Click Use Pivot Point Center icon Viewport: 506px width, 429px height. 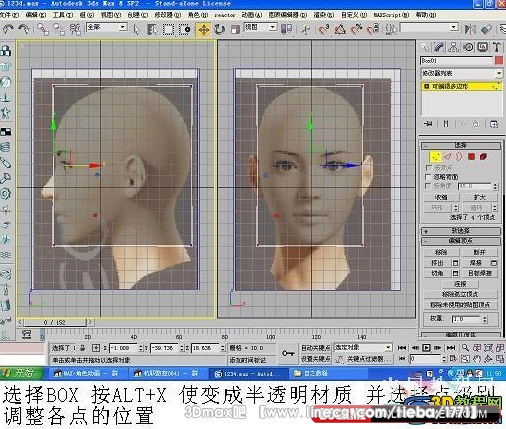pyautogui.click(x=287, y=29)
